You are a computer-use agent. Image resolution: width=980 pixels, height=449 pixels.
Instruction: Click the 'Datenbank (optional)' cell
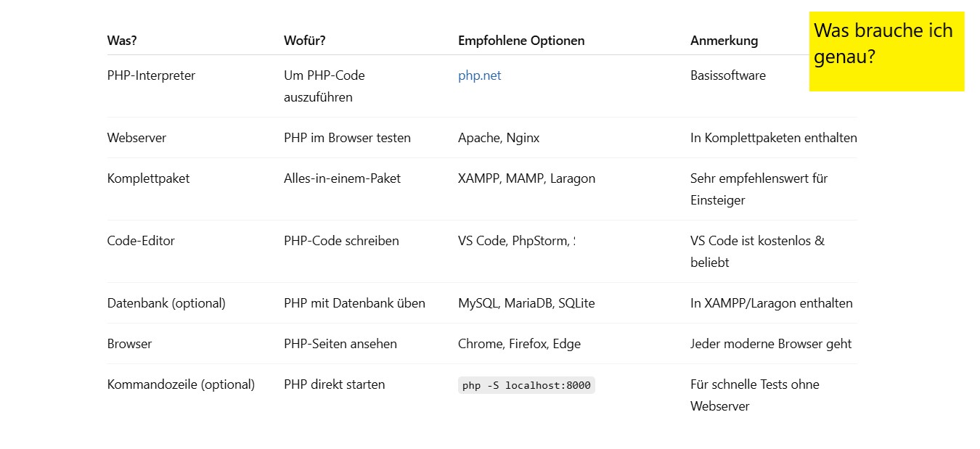pyautogui.click(x=166, y=303)
